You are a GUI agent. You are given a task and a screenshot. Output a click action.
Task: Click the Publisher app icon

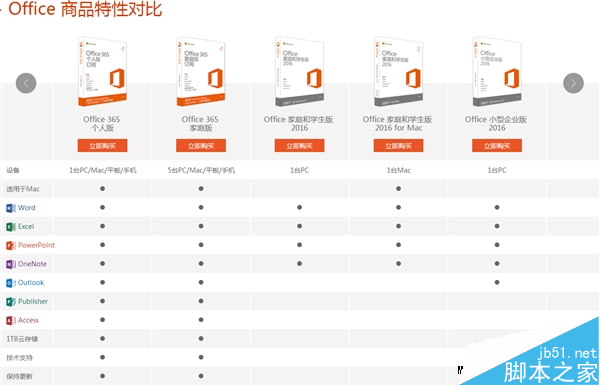pyautogui.click(x=11, y=302)
